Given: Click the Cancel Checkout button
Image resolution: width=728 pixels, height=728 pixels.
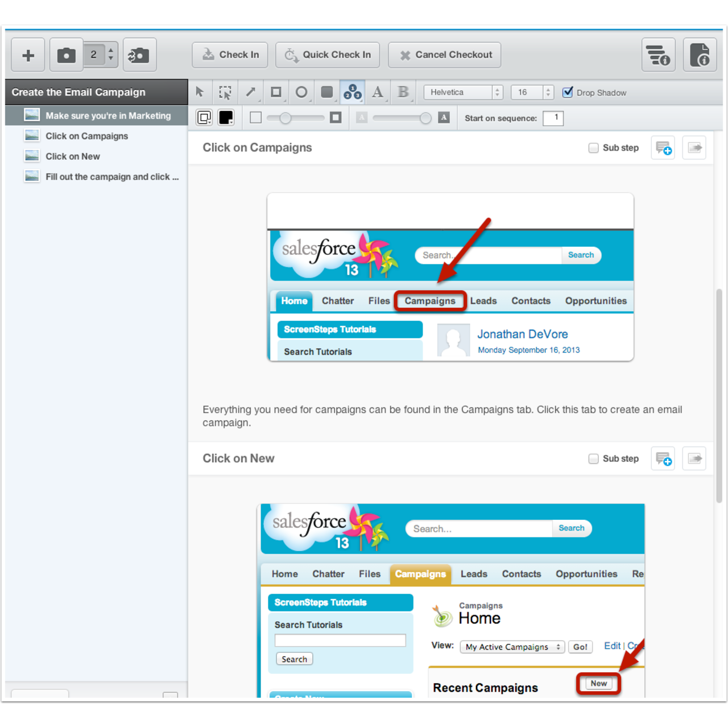Looking at the screenshot, I should coord(444,55).
